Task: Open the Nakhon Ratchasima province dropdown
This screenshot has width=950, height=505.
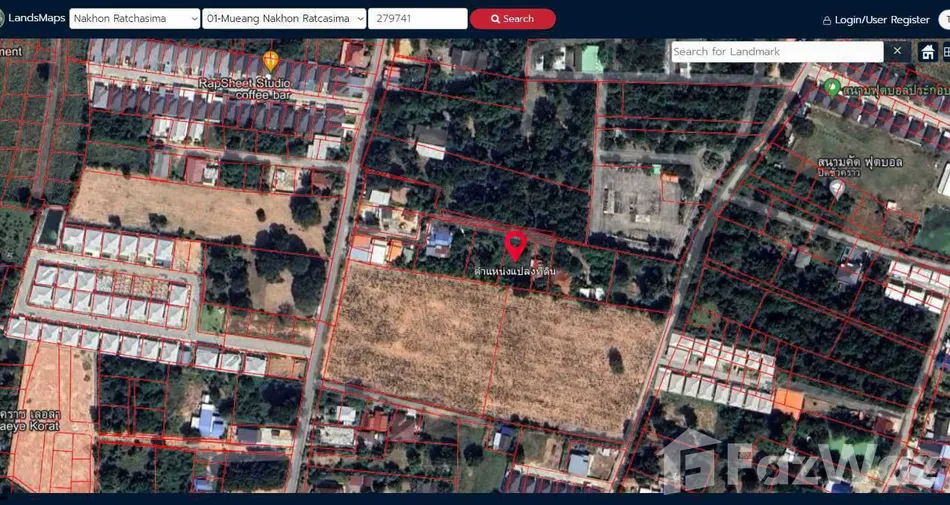Action: click(x=134, y=19)
